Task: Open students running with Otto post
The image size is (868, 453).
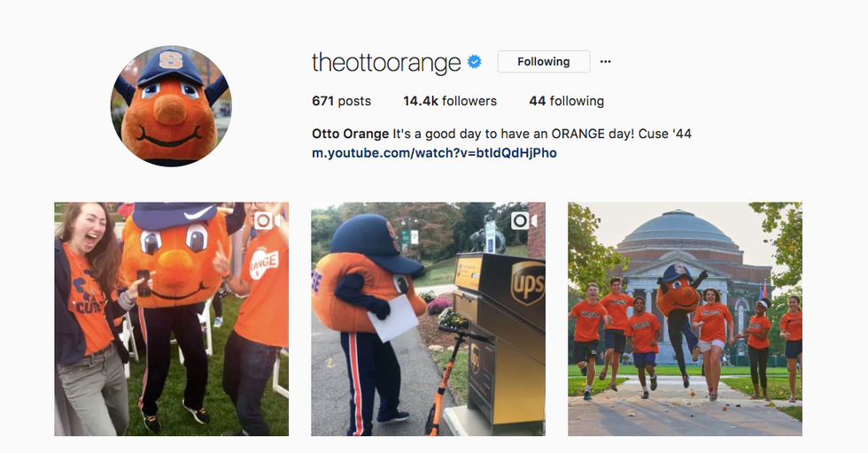Action: click(x=685, y=319)
